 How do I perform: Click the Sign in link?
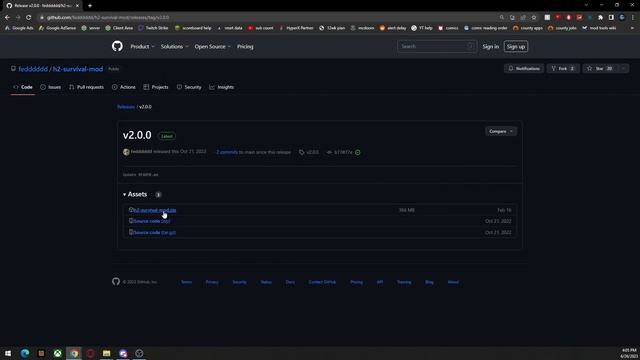click(x=490, y=47)
